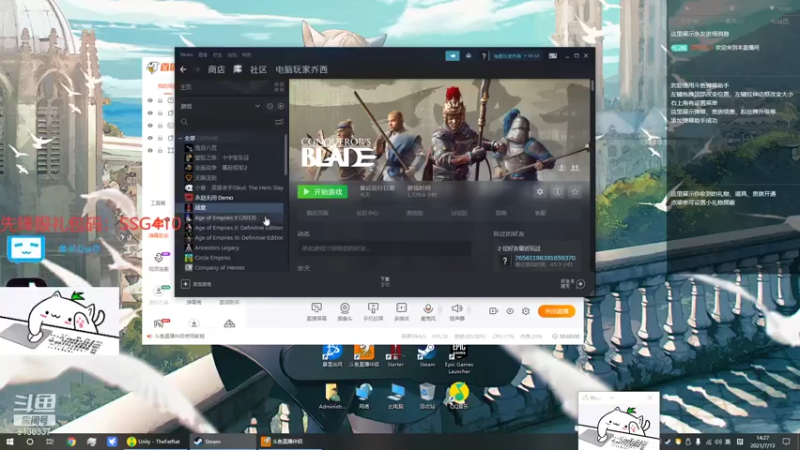Image resolution: width=800 pixels, height=450 pixels.
Task: Go to the 商店 store tab
Action: point(216,69)
